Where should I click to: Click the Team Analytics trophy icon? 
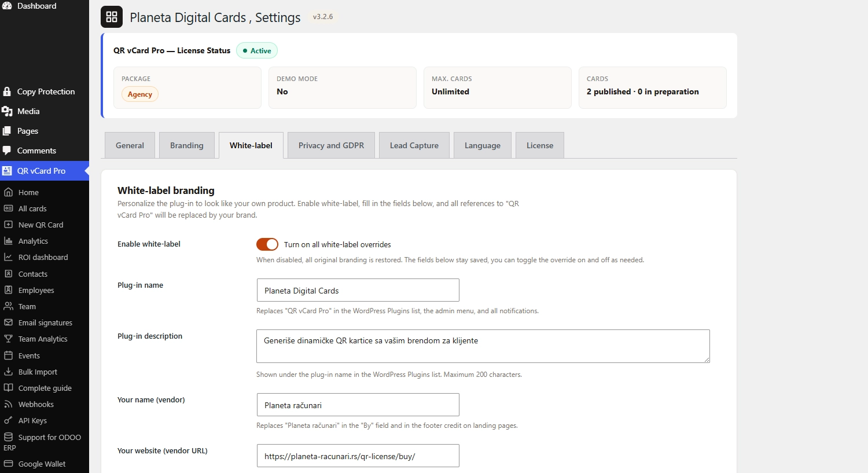(x=9, y=339)
